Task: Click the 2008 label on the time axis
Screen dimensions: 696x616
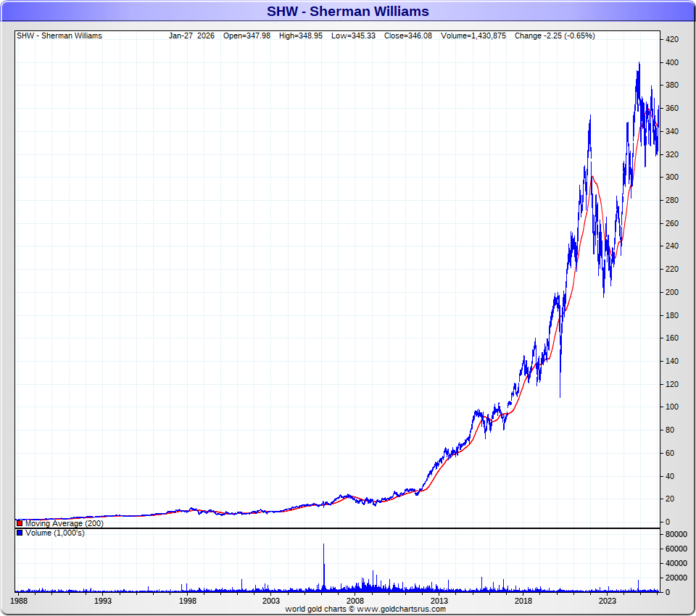Action: (x=355, y=601)
